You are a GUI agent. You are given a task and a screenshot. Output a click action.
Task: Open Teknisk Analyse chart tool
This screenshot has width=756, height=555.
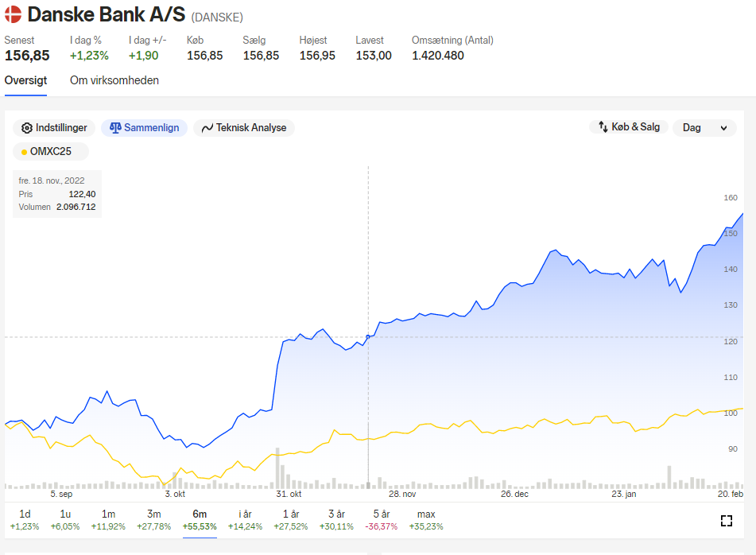244,128
